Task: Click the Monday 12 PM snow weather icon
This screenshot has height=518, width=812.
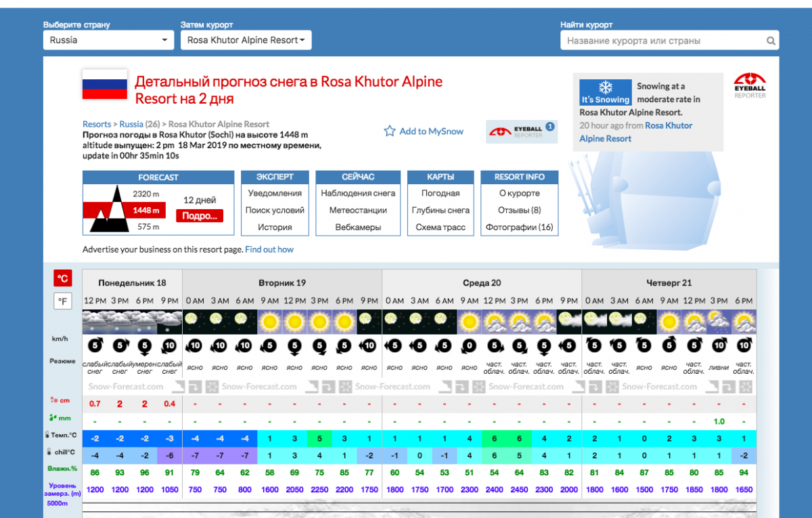Action: tap(95, 322)
